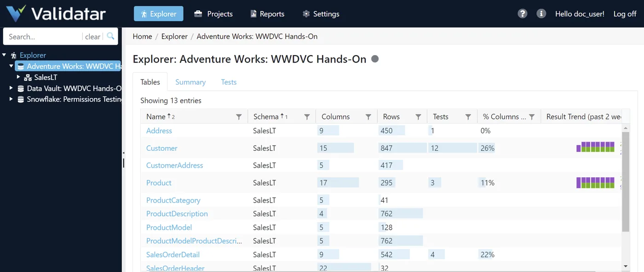Click the Explorer person icon in tree
This screenshot has width=644, height=272.
click(x=13, y=55)
